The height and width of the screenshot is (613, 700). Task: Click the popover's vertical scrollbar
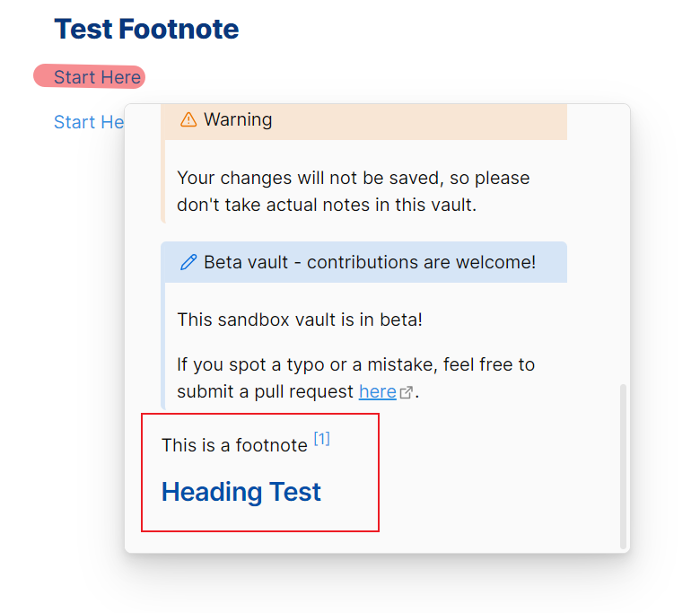pos(623,466)
